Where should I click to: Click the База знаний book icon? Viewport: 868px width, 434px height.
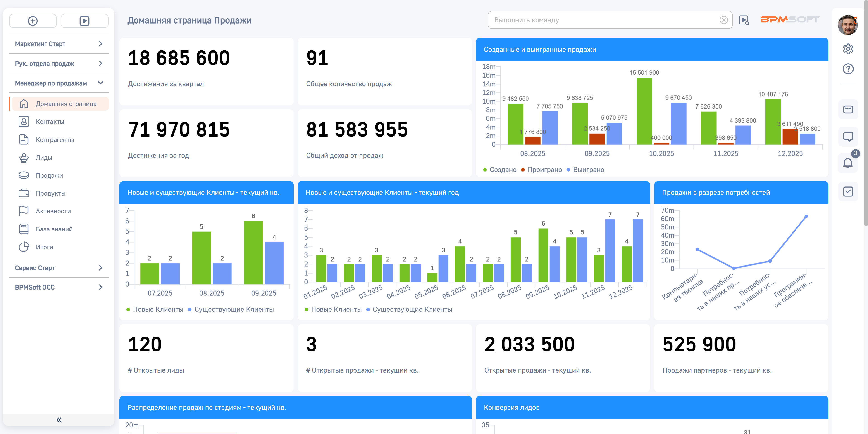pos(24,229)
